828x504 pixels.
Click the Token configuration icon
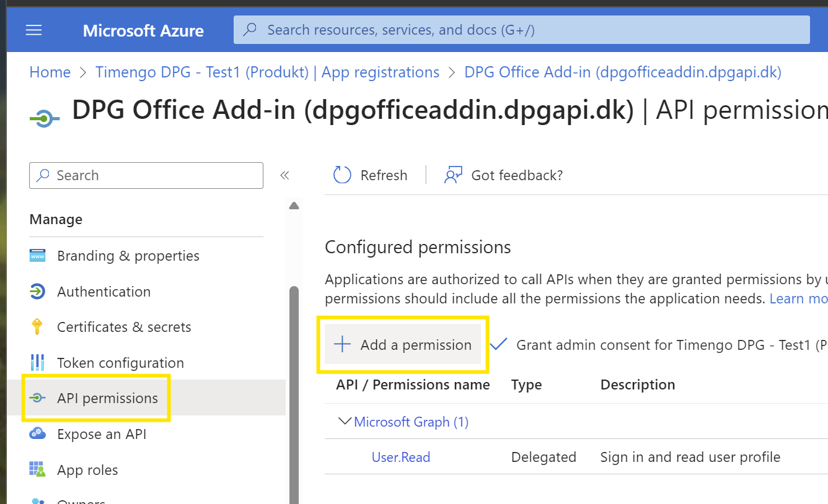pos(37,363)
